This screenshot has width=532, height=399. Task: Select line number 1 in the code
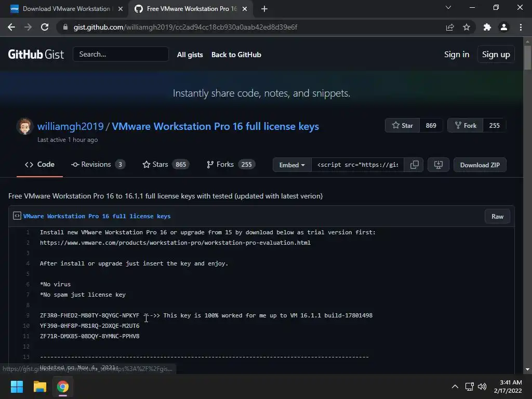tap(28, 232)
